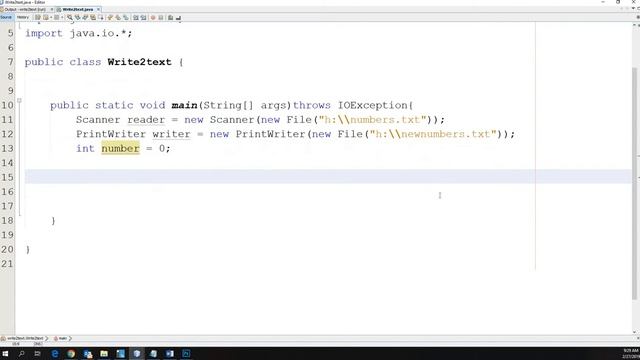Image resolution: width=640 pixels, height=360 pixels.
Task: Go to next occurrence via toolbar
Action: coord(85,18)
